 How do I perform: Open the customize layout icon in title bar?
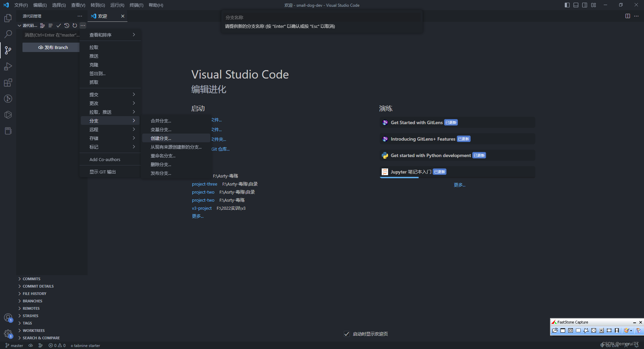[x=593, y=5]
